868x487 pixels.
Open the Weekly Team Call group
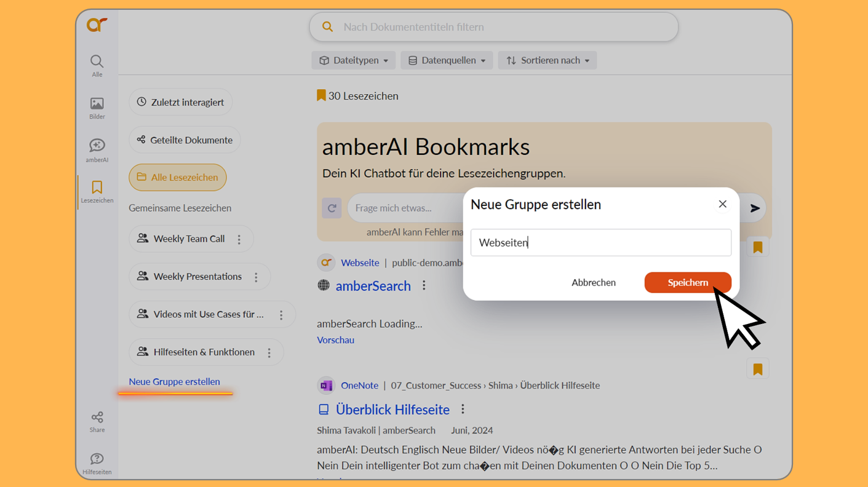click(189, 239)
